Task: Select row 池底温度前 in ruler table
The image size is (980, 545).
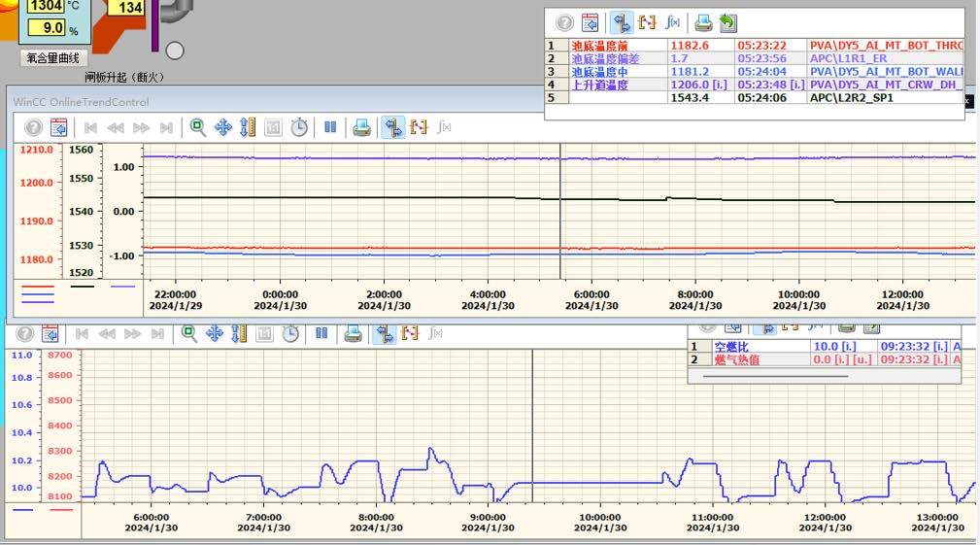Action: (x=755, y=46)
